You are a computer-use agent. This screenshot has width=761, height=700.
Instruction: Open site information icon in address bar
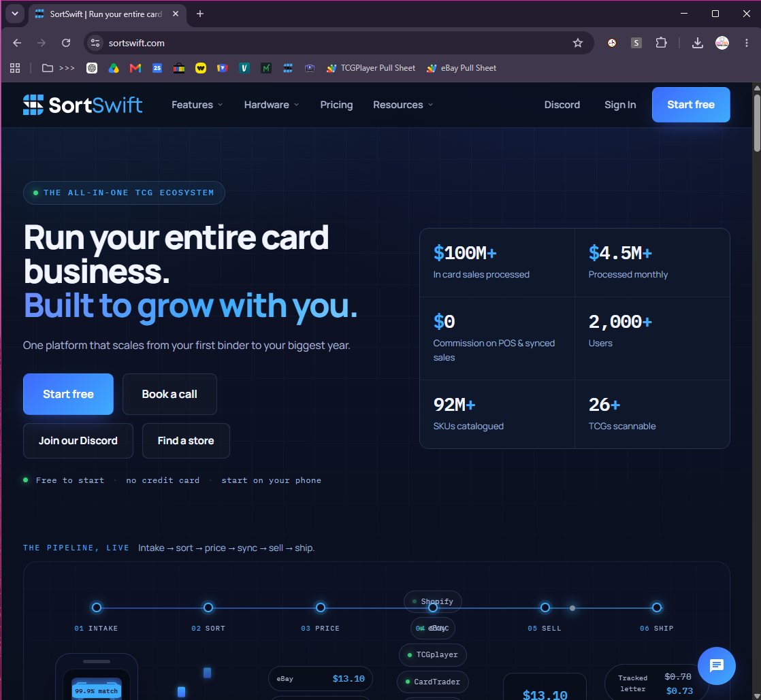click(95, 43)
